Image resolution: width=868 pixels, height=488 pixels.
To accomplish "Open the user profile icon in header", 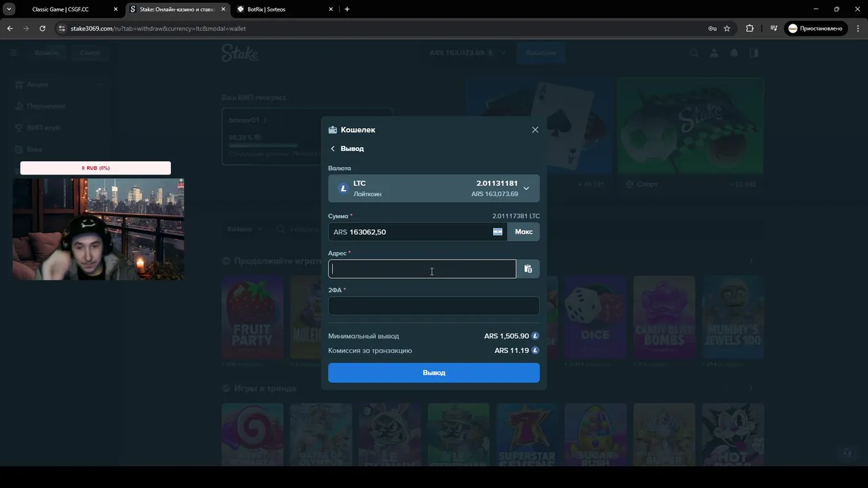I will coord(713,53).
